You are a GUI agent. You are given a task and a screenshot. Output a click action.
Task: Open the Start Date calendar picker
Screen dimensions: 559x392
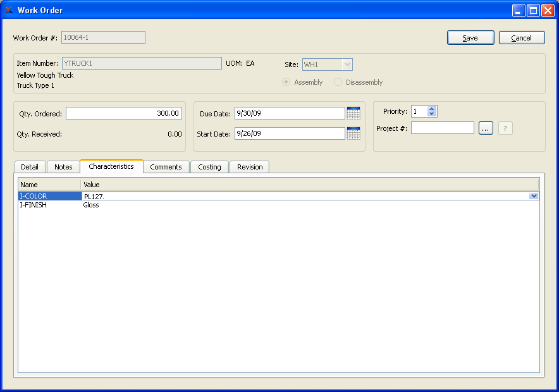click(353, 133)
